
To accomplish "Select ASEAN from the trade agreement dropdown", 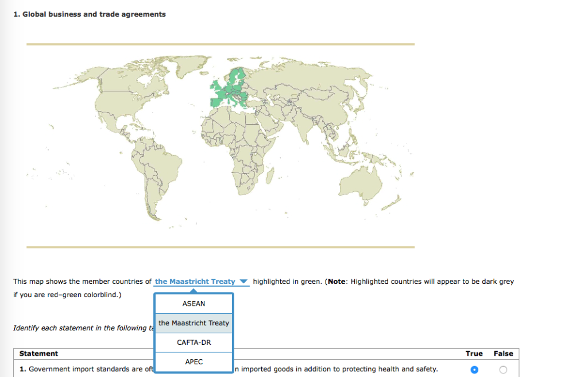I will (x=194, y=303).
